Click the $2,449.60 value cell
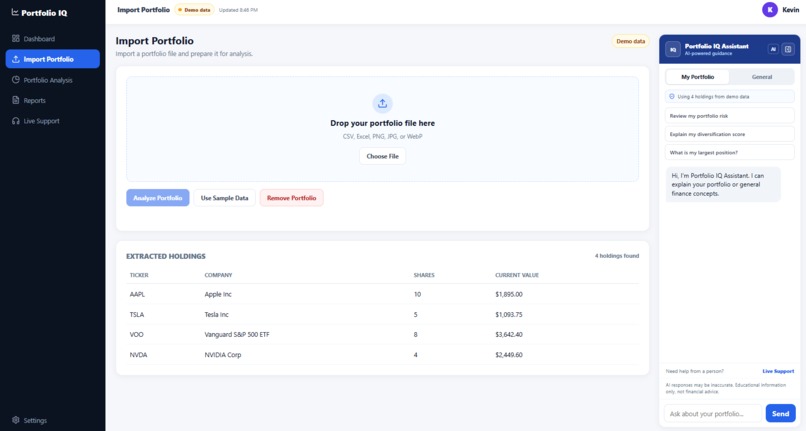 click(x=509, y=355)
